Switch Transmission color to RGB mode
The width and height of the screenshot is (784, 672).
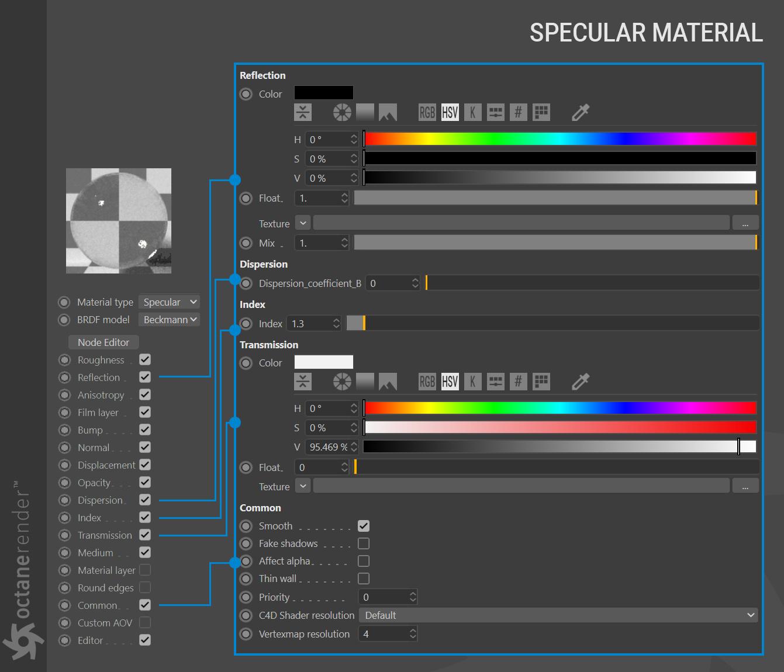pyautogui.click(x=427, y=382)
